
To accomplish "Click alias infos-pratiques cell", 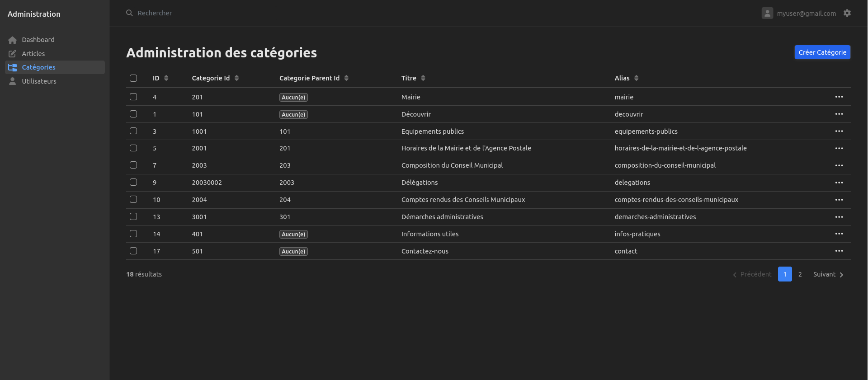I will click(x=637, y=234).
